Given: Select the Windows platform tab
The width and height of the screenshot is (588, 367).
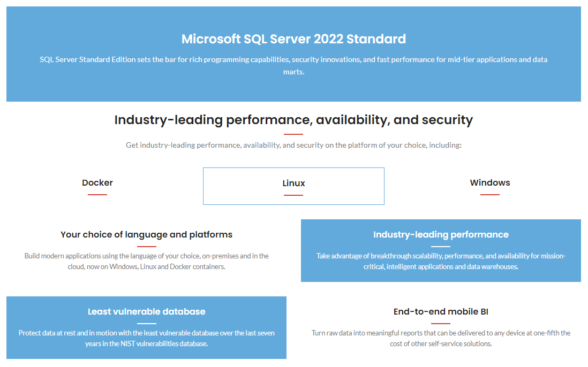Looking at the screenshot, I should pos(490,183).
